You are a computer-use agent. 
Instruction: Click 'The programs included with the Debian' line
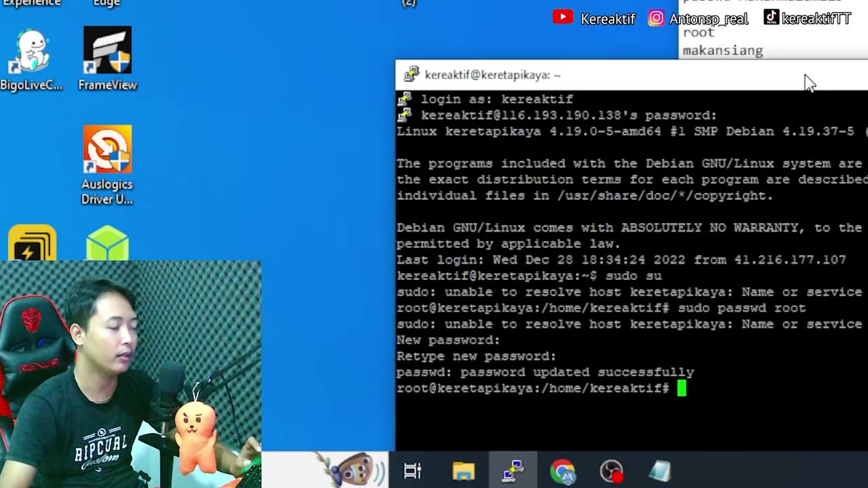(x=629, y=163)
